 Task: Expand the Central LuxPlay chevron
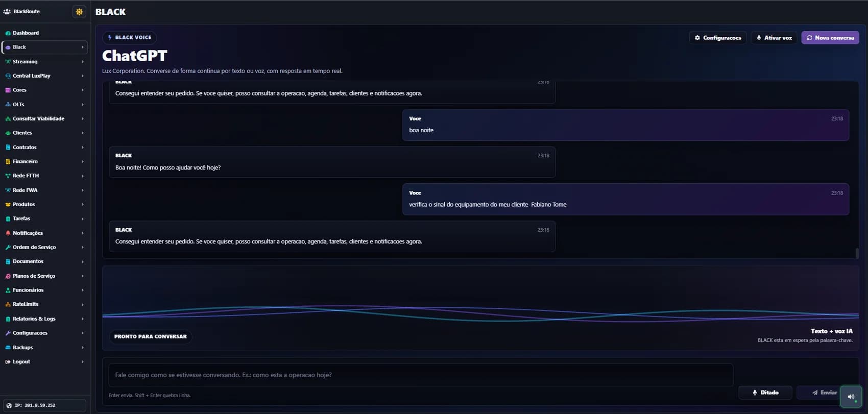[x=82, y=76]
